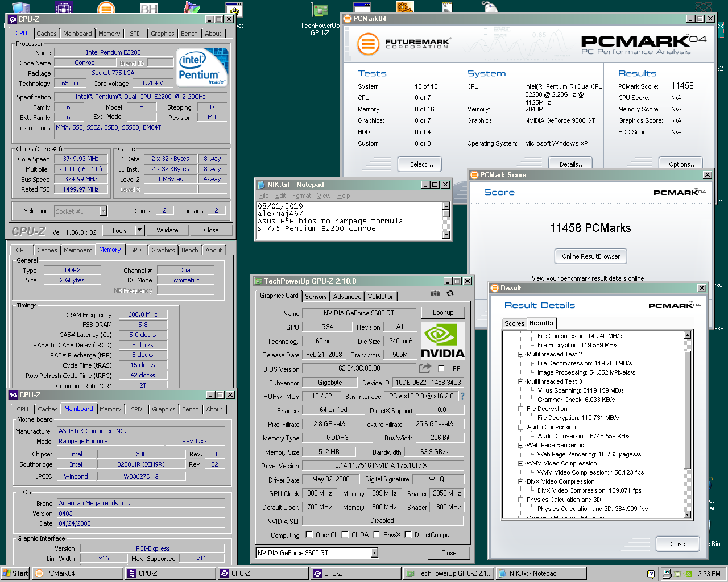Toggle the UEFI checkbox in GPU-Z

point(441,369)
